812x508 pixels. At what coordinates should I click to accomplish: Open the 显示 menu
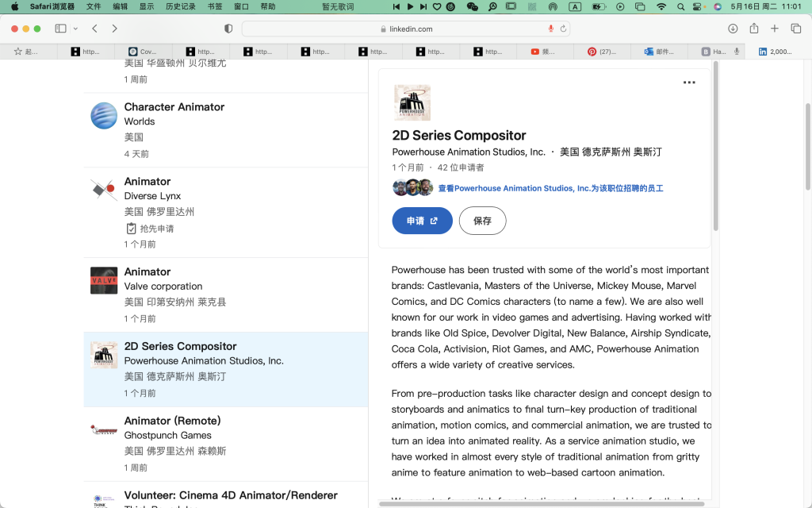coord(147,6)
